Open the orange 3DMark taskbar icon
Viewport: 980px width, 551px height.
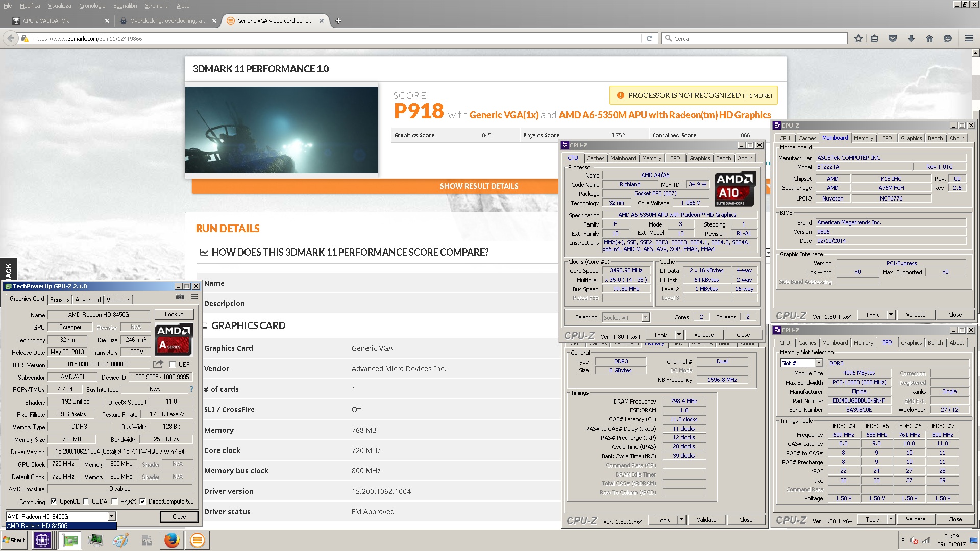198,540
